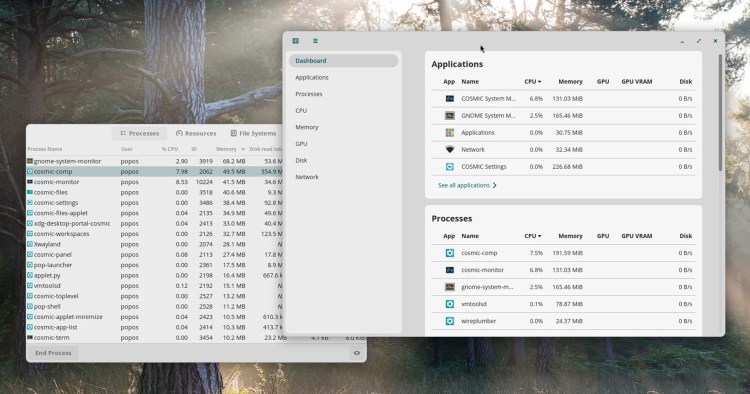This screenshot has width=750, height=394.
Task: Select pop-launcher row in GNOME process list
Action: click(x=155, y=265)
